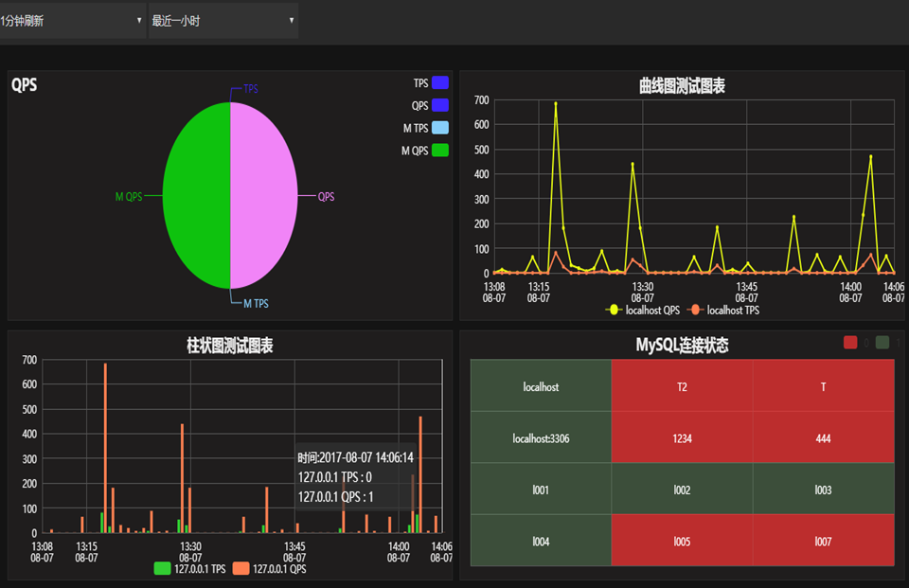The image size is (909, 588).
Task: Click the 700 y-axis value on the line chart
Action: click(481, 99)
